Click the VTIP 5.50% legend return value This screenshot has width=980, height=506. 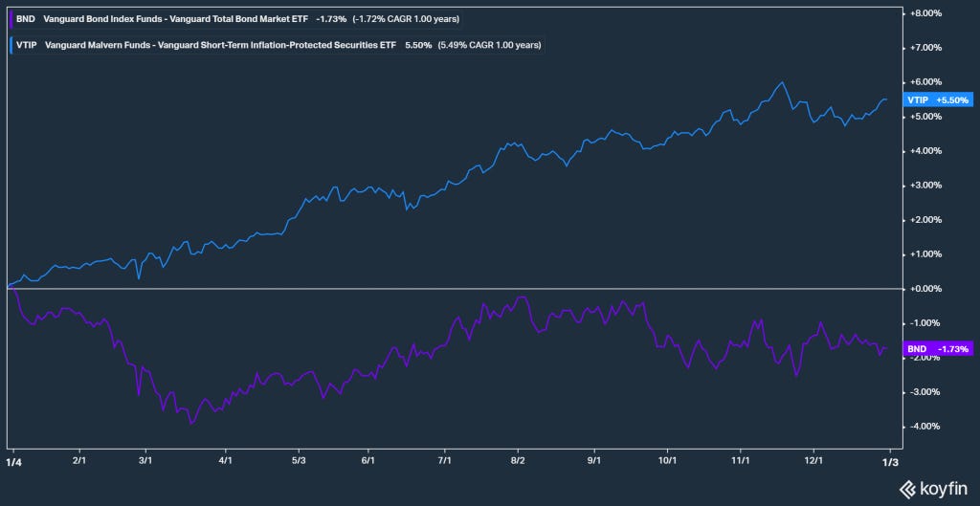(x=418, y=45)
